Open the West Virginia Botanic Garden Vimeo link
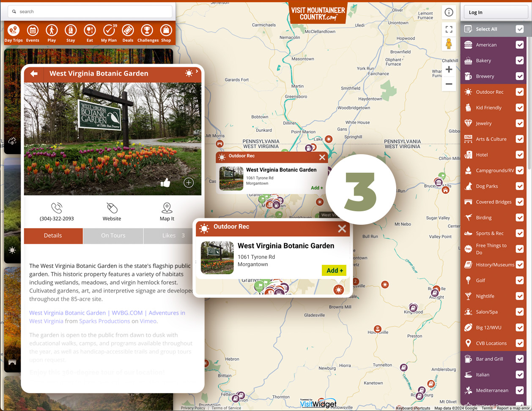Image resolution: width=532 pixels, height=411 pixels. pyautogui.click(x=107, y=317)
